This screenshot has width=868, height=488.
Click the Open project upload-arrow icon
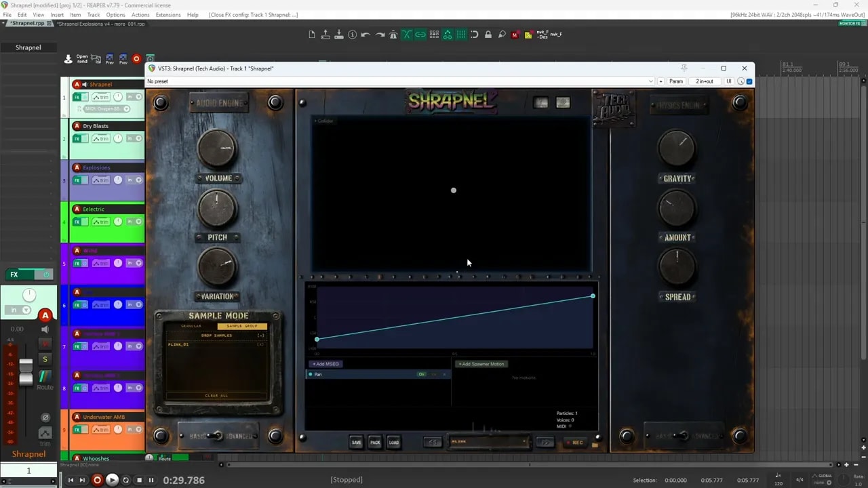pyautogui.click(x=325, y=35)
